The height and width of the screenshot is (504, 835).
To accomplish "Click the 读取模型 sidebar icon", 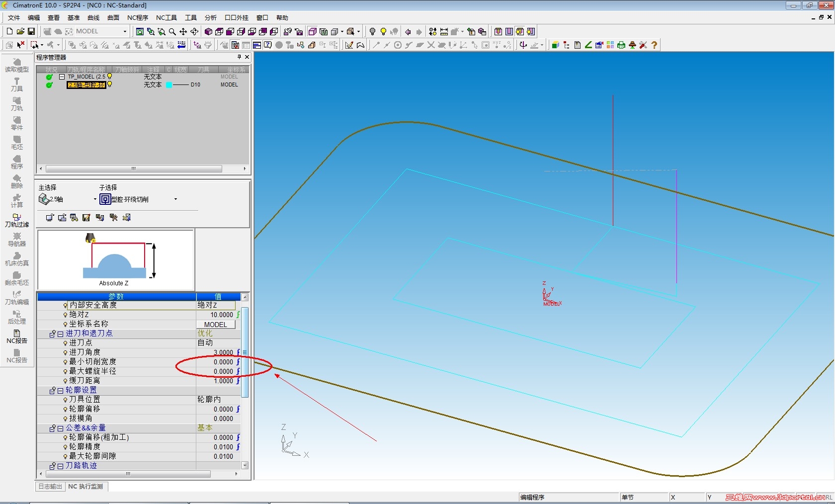I will tap(17, 65).
